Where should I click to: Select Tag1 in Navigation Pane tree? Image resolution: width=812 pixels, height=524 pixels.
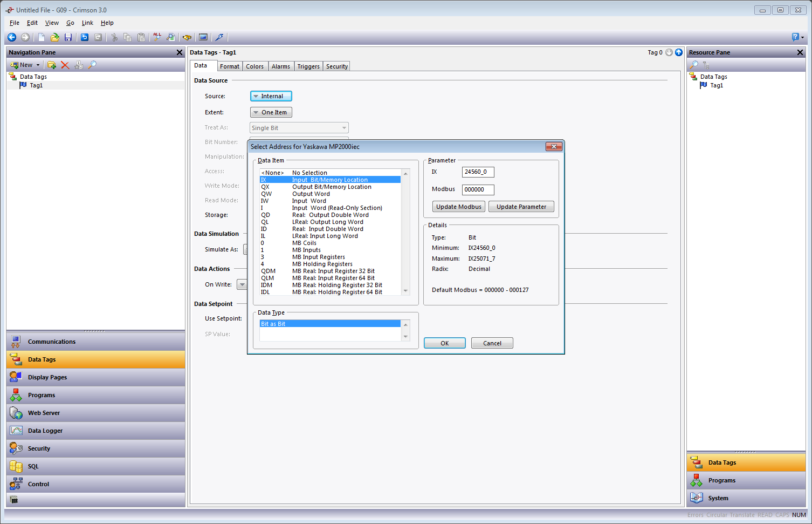pos(36,85)
